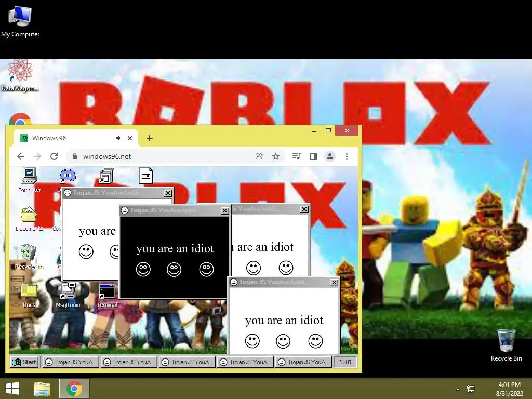532x399 pixels.
Task: Open My Computer desktop icon
Action: pyautogui.click(x=20, y=21)
